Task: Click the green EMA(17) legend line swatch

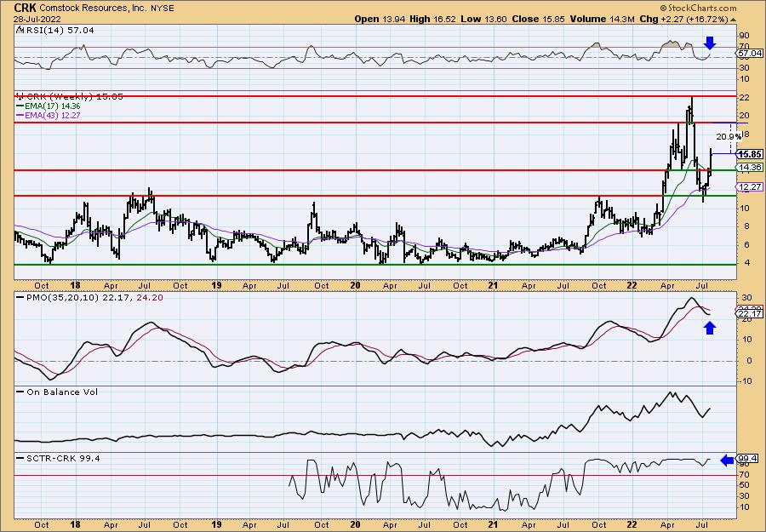Action: [x=21, y=106]
